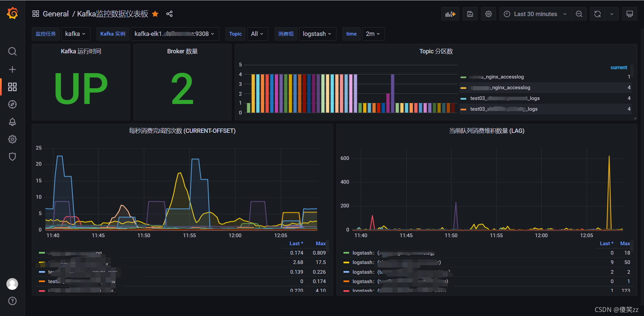Click the Grafana logo home icon
The image size is (644, 316).
(x=12, y=13)
